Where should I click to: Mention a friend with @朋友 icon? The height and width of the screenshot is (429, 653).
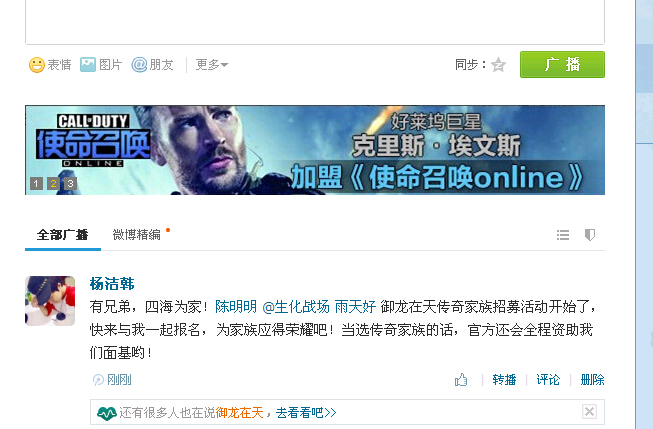click(140, 65)
